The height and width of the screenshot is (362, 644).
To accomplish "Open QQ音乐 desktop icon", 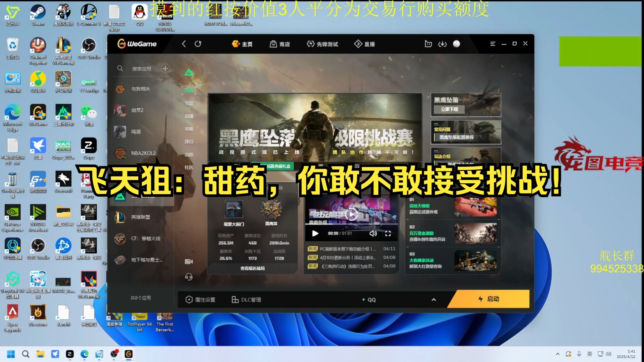I will tap(38, 82).
